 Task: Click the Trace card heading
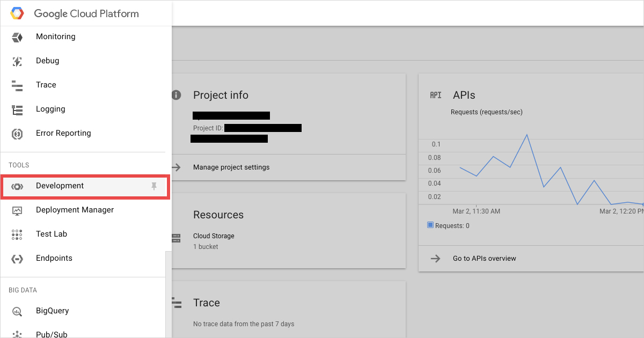[x=207, y=303]
